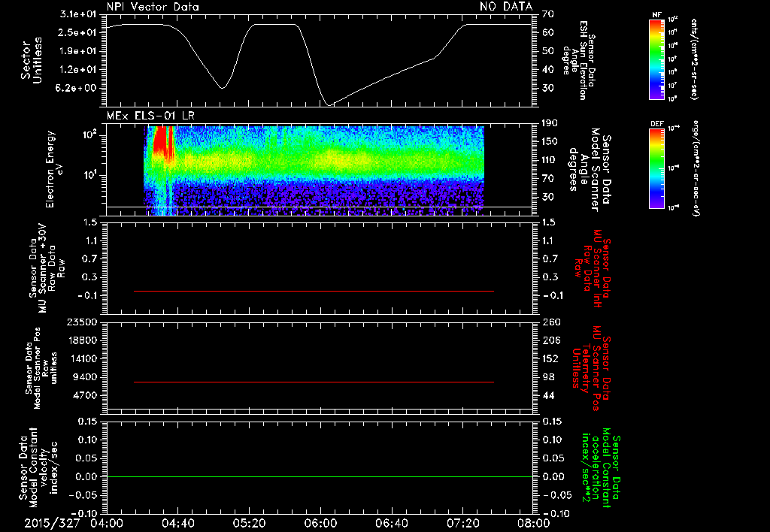Viewport: 770px width, 532px height.
Task: Click the 'Electron Energy eV' axis title
Action: pos(55,169)
